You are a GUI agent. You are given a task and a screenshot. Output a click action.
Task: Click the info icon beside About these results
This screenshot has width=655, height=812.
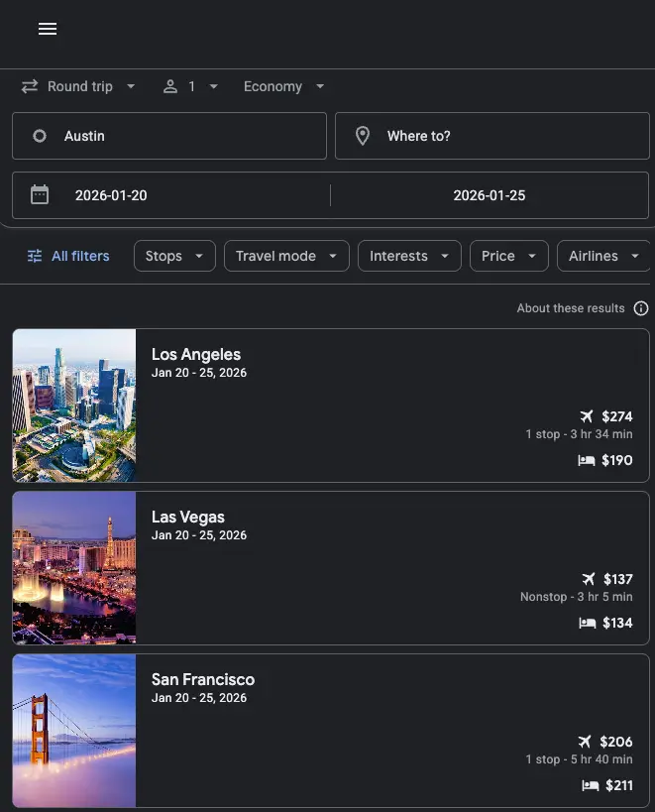[x=641, y=308]
